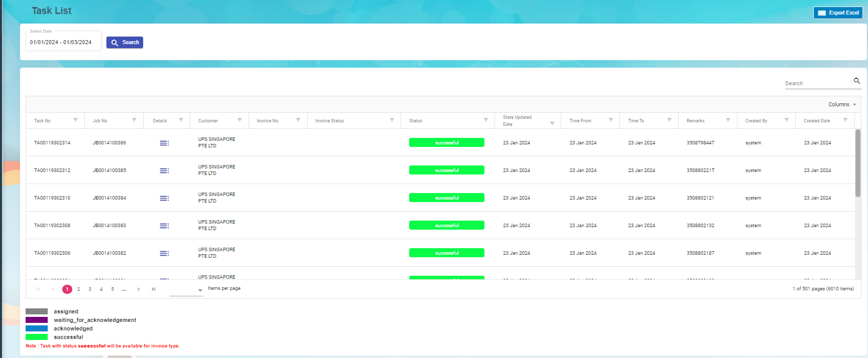Viewport: 868px width, 358px height.
Task: Expand the Columns dropdown
Action: coord(842,104)
